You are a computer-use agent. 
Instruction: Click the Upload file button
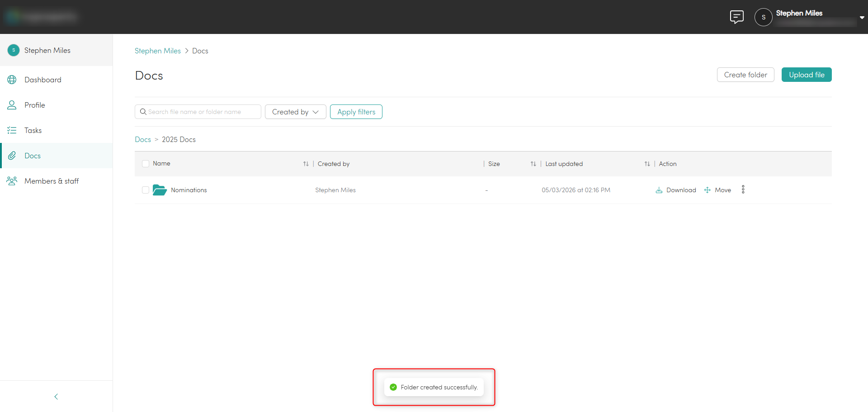[807, 75]
